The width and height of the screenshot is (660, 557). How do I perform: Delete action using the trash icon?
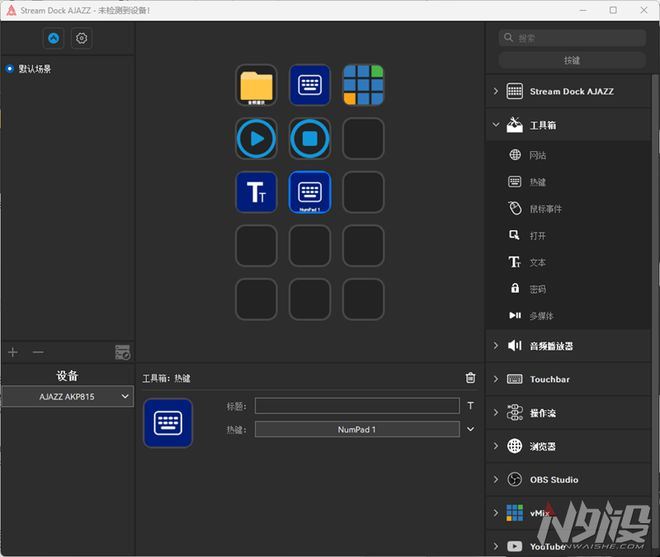click(x=471, y=378)
